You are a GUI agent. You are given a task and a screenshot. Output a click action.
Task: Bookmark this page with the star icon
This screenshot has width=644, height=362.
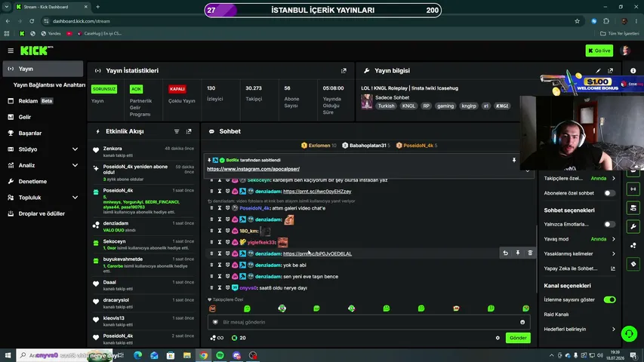point(577,21)
